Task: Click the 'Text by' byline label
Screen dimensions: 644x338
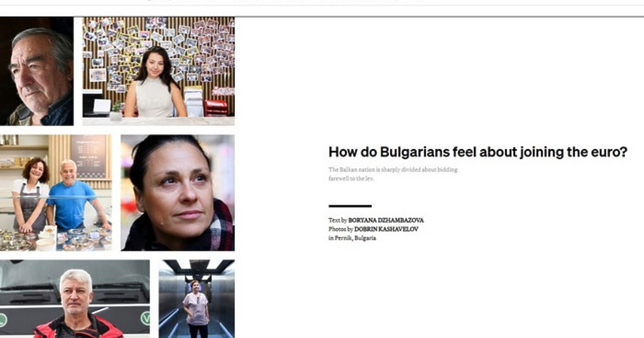Action: pos(338,221)
